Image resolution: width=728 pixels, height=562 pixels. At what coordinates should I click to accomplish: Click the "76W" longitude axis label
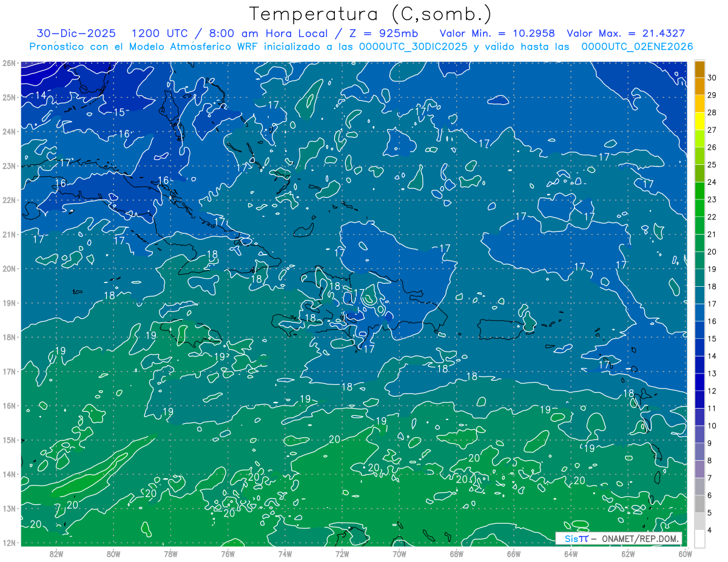pyautogui.click(x=227, y=554)
